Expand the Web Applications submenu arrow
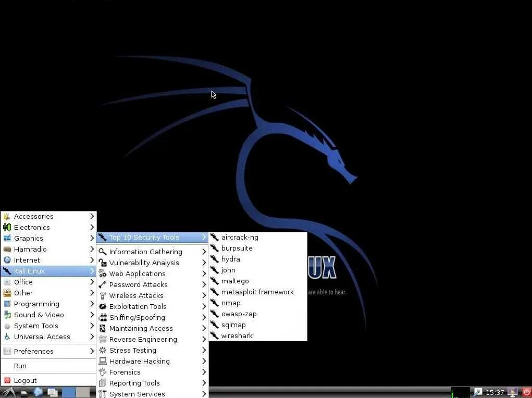The height and width of the screenshot is (398, 532). [204, 273]
